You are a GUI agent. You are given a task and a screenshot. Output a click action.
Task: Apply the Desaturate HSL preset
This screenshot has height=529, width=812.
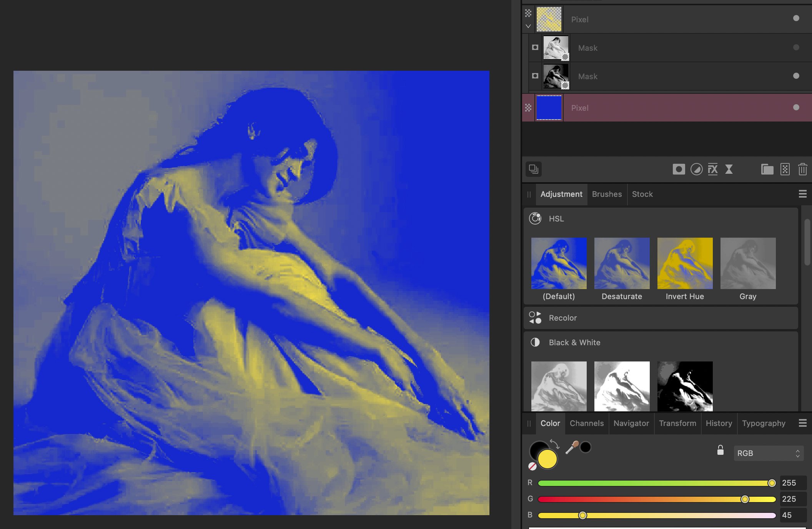click(622, 263)
